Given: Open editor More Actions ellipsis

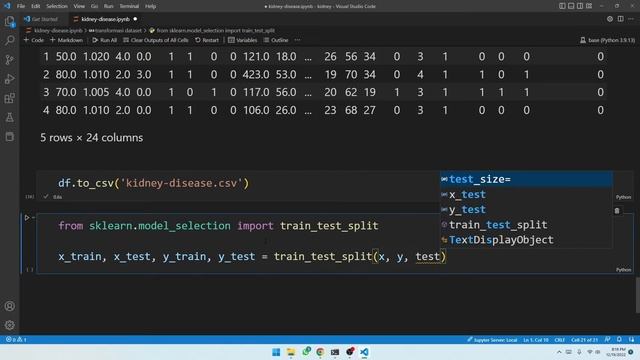Looking at the screenshot, I should click(631, 19).
